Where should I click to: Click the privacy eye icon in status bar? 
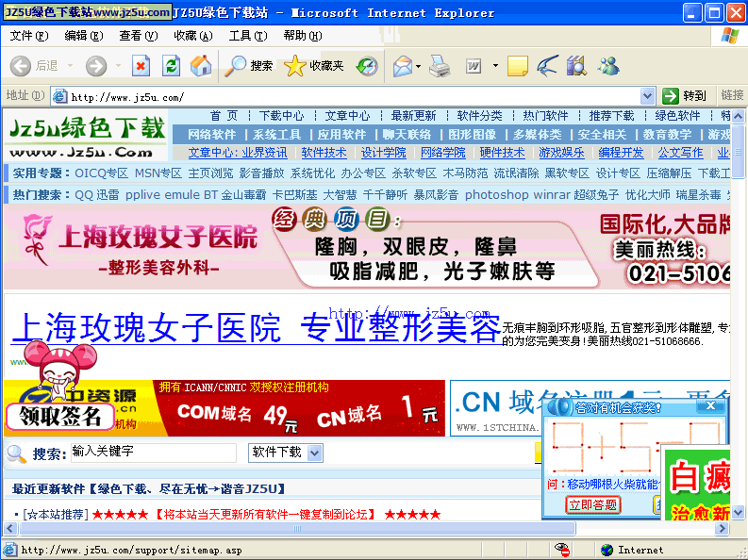[562, 550]
